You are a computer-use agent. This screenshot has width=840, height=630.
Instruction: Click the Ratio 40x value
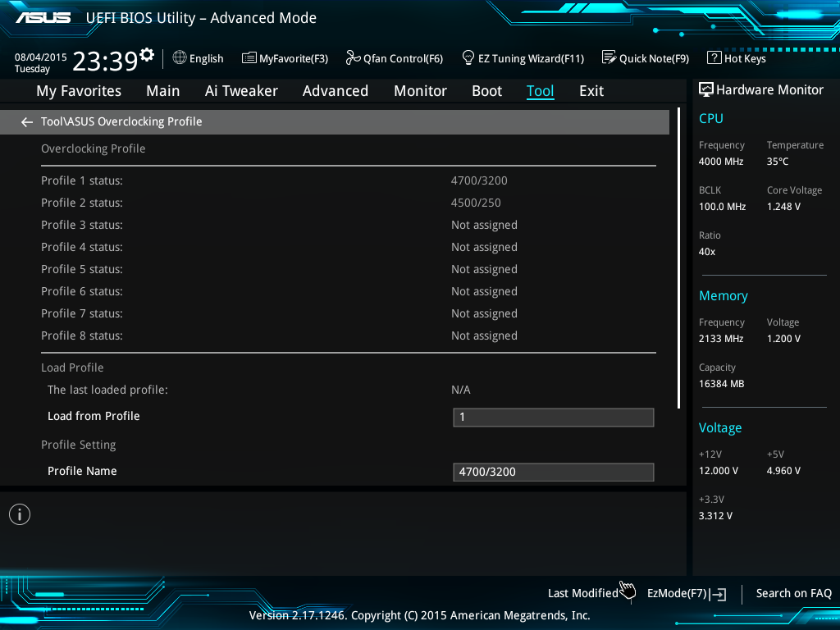click(706, 252)
